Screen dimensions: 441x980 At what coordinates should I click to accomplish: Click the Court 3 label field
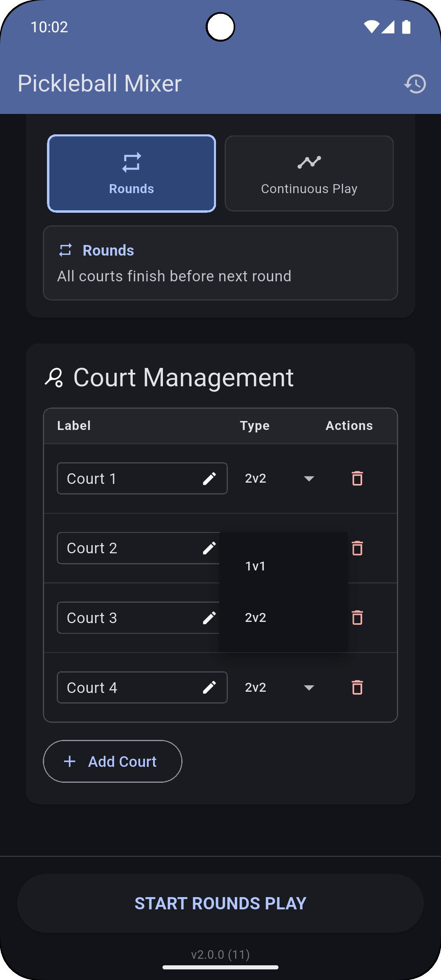click(x=127, y=617)
